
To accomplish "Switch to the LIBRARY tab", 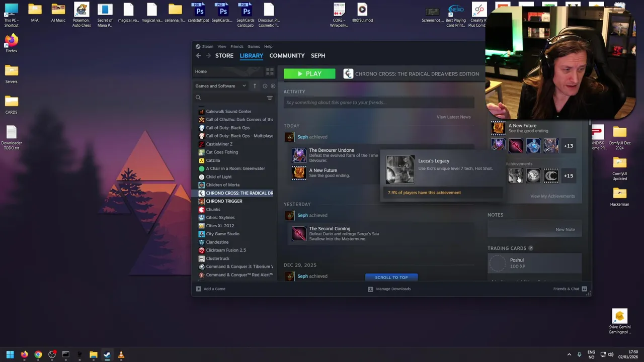I will point(251,55).
